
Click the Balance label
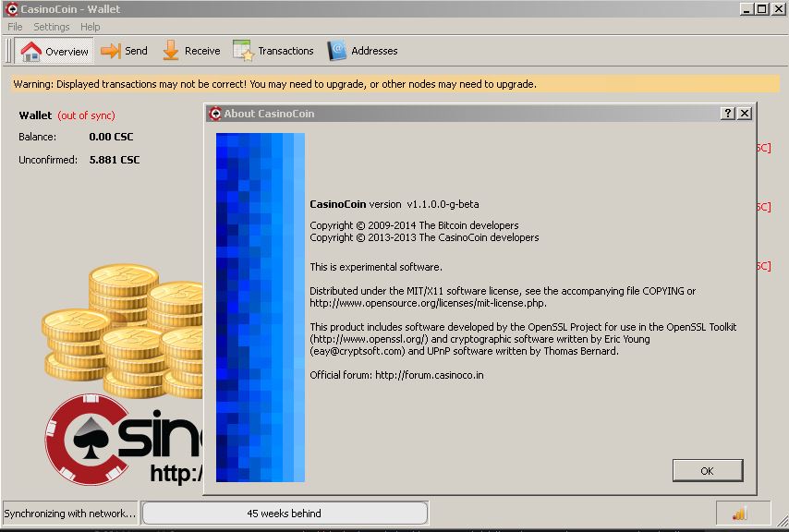[37, 137]
